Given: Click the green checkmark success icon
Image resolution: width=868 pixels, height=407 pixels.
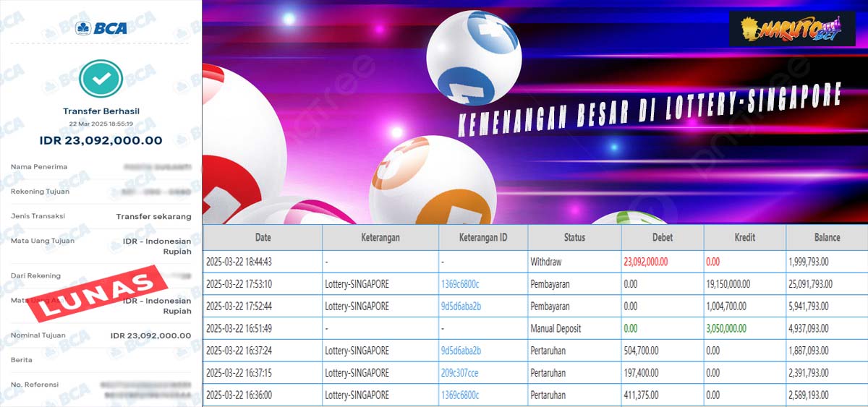Looking at the screenshot, I should point(101,79).
